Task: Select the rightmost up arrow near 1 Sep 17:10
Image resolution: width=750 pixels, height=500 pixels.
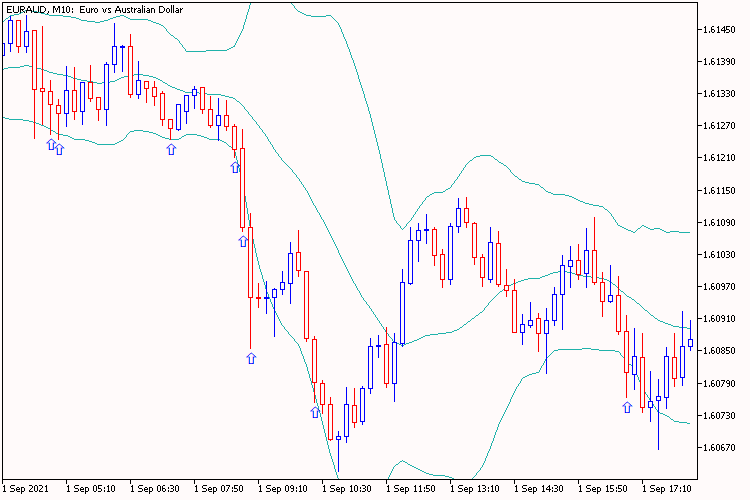Action: [627, 407]
